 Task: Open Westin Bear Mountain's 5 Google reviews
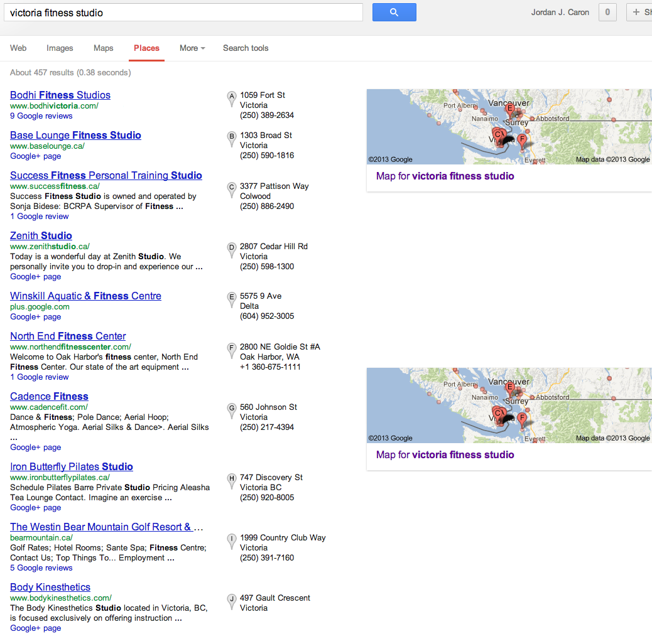[41, 568]
